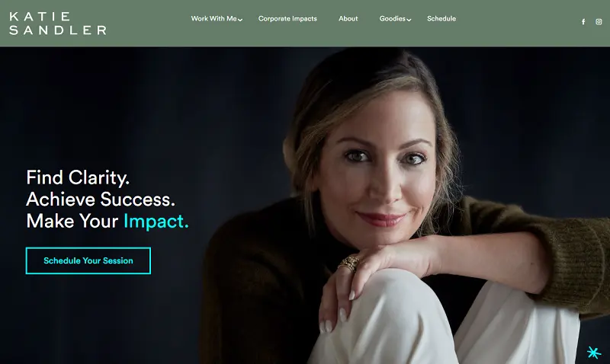Open the Work With Me menu
This screenshot has width=610, height=364.
[214, 18]
